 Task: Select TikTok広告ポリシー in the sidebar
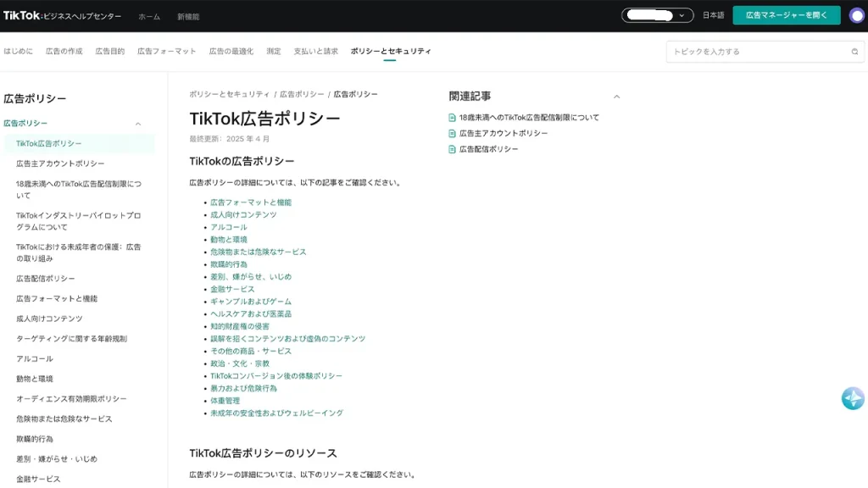pyautogui.click(x=80, y=143)
